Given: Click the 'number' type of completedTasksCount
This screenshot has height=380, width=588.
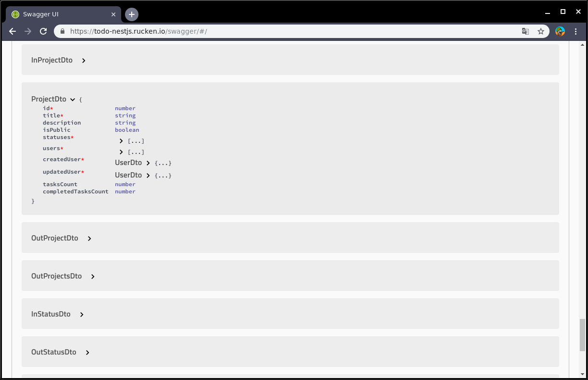Looking at the screenshot, I should 125,191.
